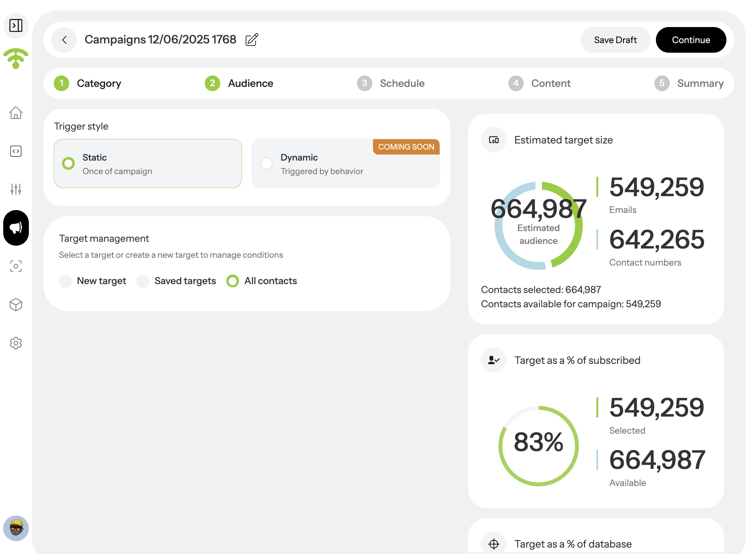Open the cube box sidebar icon
This screenshot has height=554, width=756.
click(16, 305)
